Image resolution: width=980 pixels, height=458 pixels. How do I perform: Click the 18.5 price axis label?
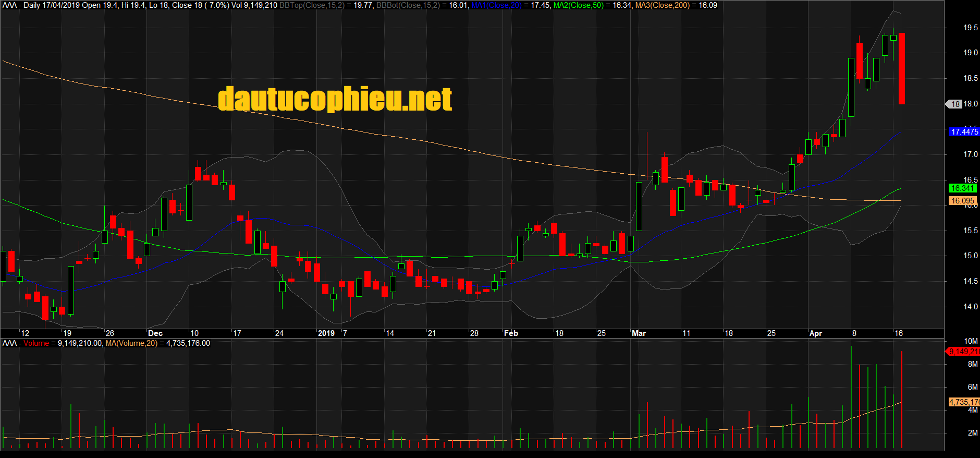pyautogui.click(x=971, y=78)
